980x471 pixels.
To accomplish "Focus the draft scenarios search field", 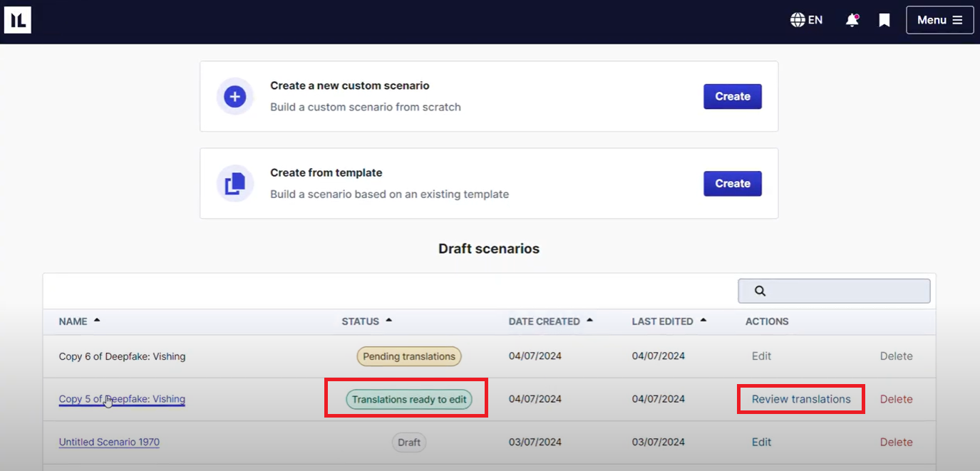I will pyautogui.click(x=845, y=291).
